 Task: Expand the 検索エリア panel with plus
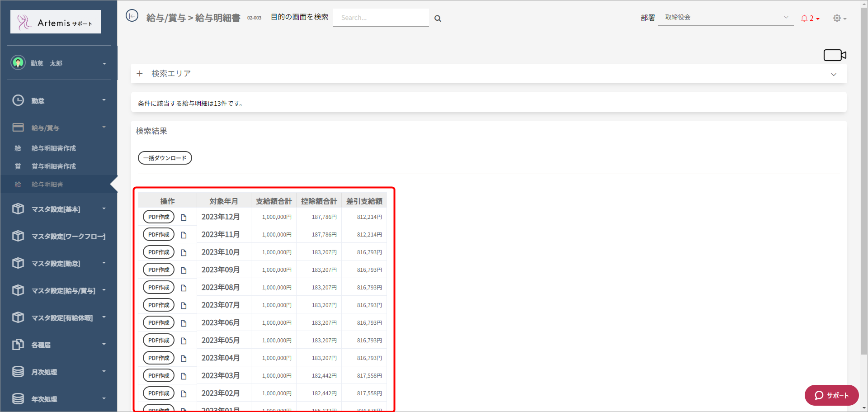pos(140,73)
